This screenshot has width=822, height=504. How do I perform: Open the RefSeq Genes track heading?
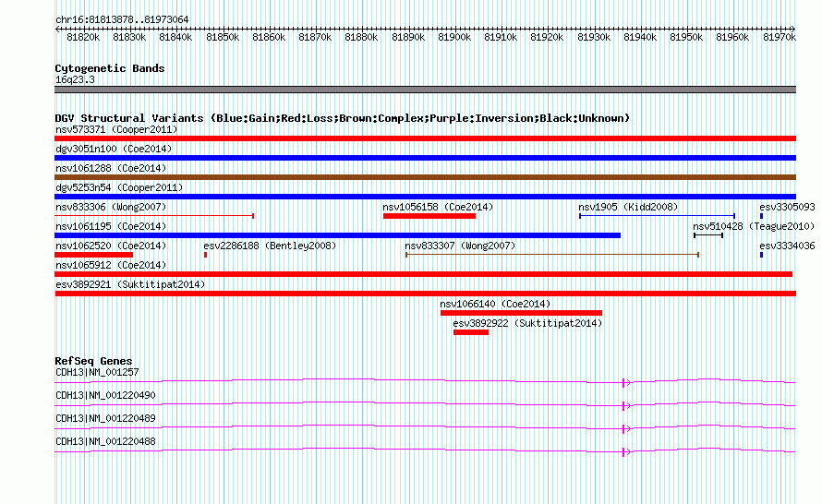pos(93,361)
